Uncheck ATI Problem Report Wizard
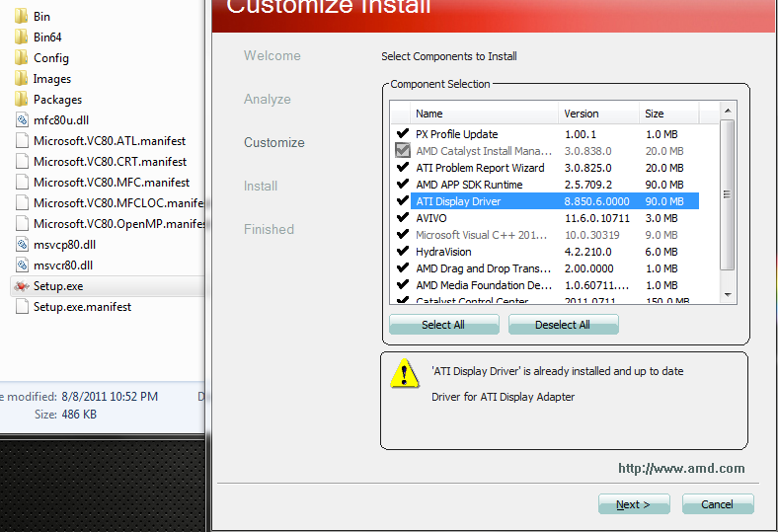 pyautogui.click(x=403, y=168)
